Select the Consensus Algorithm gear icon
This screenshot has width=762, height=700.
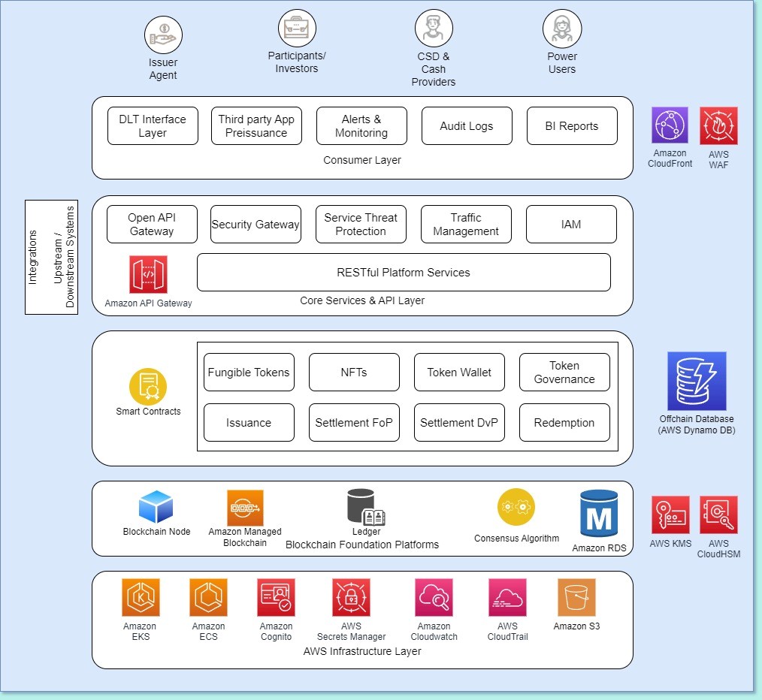point(516,506)
